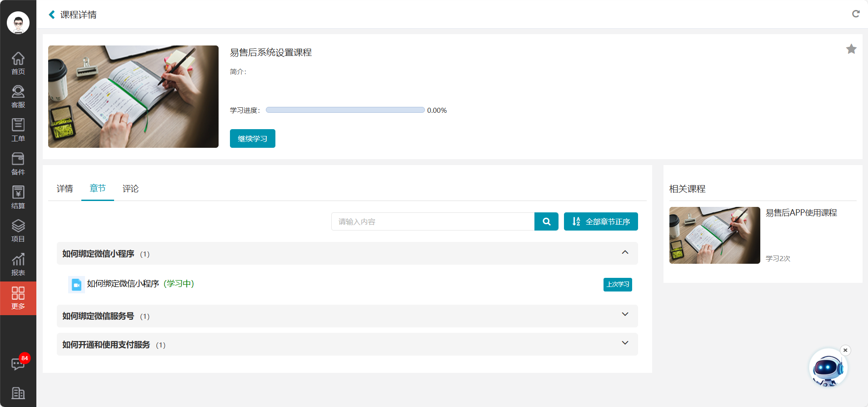868x407 pixels.
Task: Refresh the page with the reload icon
Action: click(856, 14)
